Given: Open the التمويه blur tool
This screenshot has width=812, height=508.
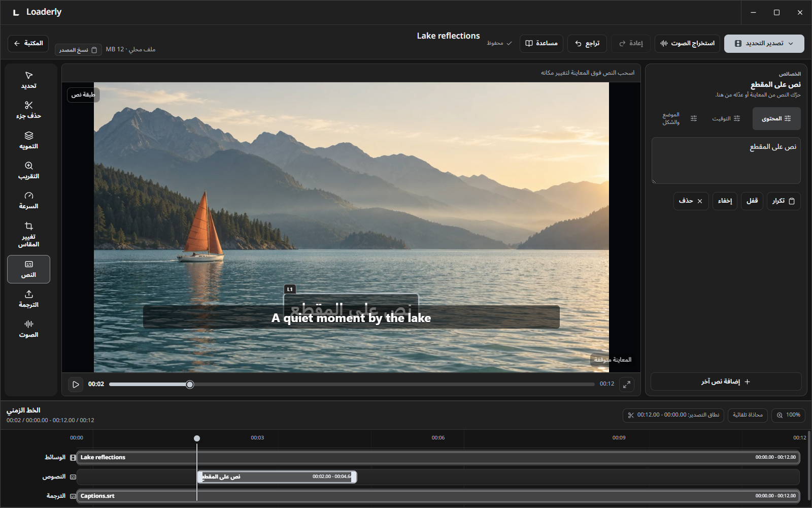Looking at the screenshot, I should tap(28, 141).
